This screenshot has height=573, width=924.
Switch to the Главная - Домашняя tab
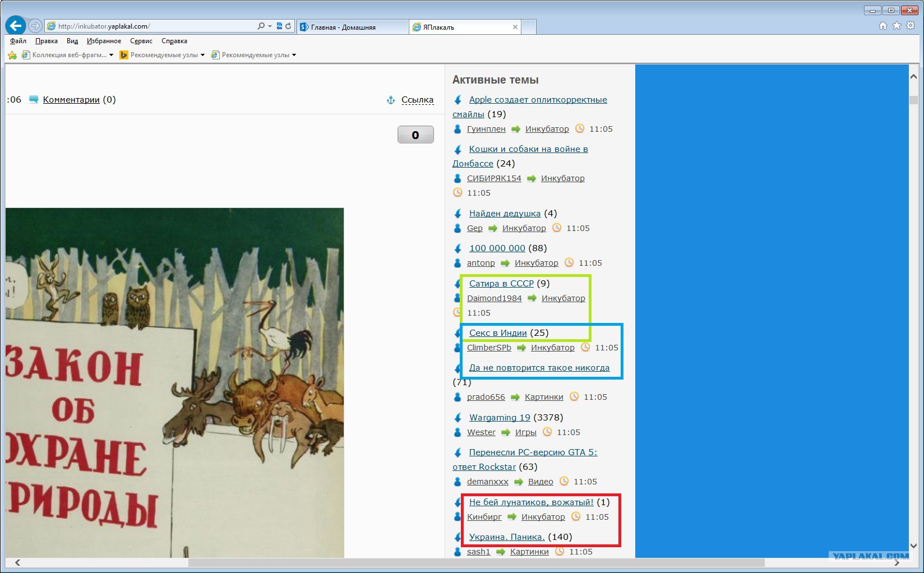click(352, 27)
